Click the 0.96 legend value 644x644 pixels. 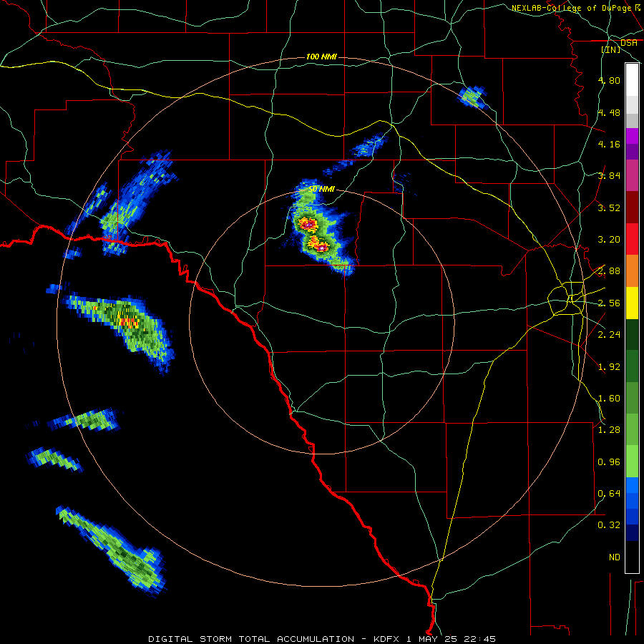pos(609,462)
